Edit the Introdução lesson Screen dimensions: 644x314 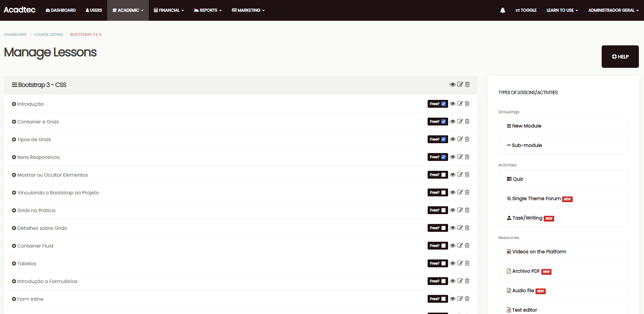click(460, 104)
